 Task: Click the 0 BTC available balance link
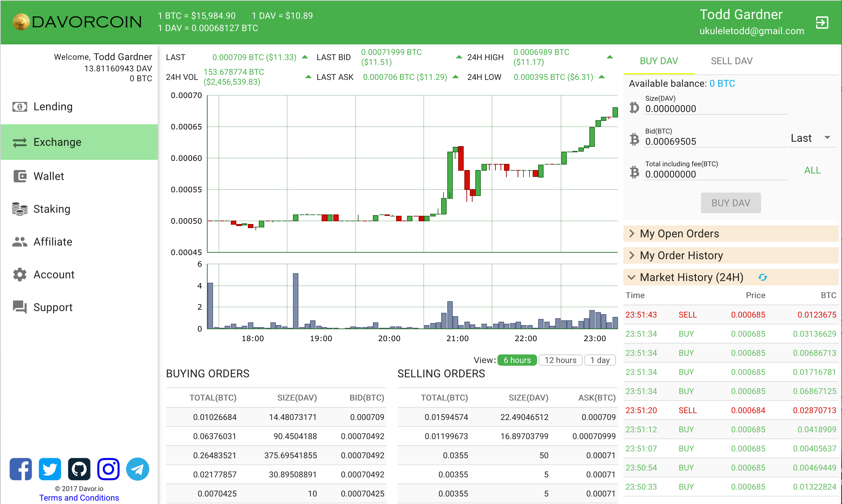[x=722, y=84]
